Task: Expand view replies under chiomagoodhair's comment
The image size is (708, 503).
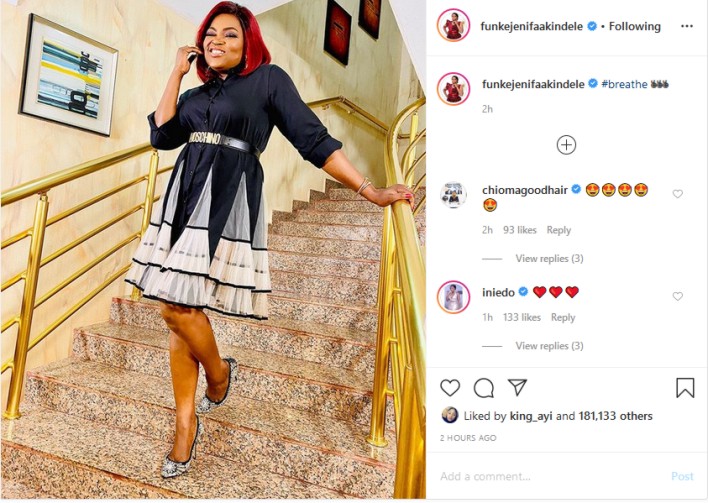Action: tap(549, 258)
